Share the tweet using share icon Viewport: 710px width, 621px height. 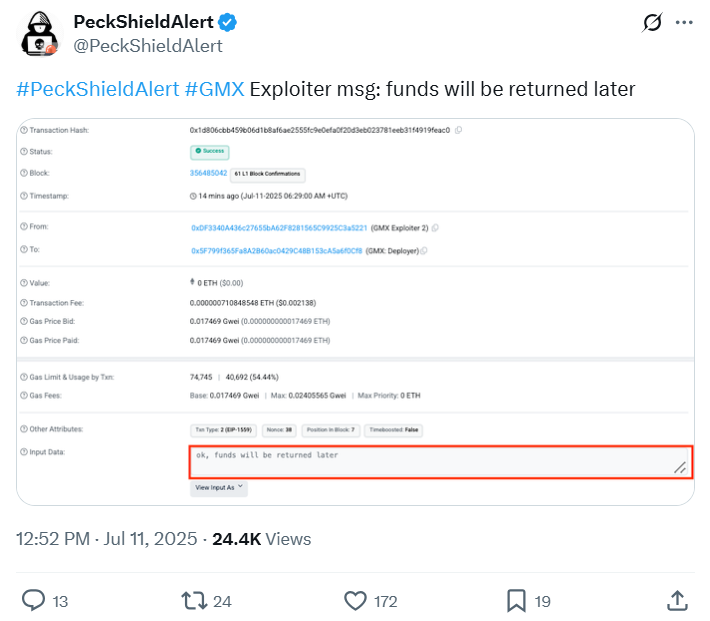point(676,600)
